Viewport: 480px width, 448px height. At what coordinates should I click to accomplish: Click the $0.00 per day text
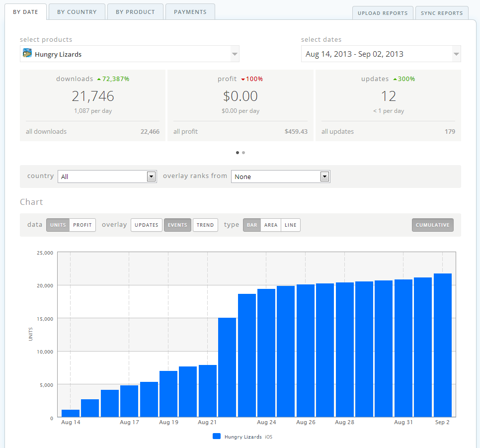(240, 111)
